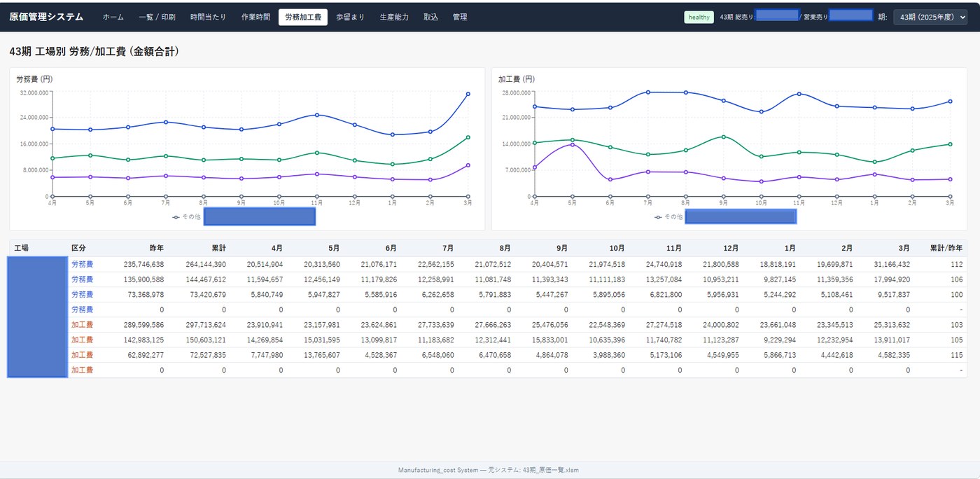Screen dimensions: 980x479
Task: Expand the 期 selector showing 43期 (2025年度)
Action: [x=930, y=17]
